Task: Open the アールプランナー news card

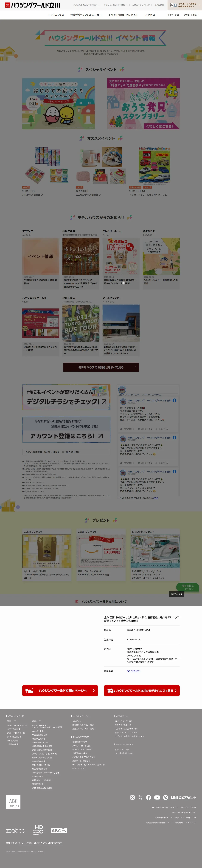Action: click(x=121, y=330)
